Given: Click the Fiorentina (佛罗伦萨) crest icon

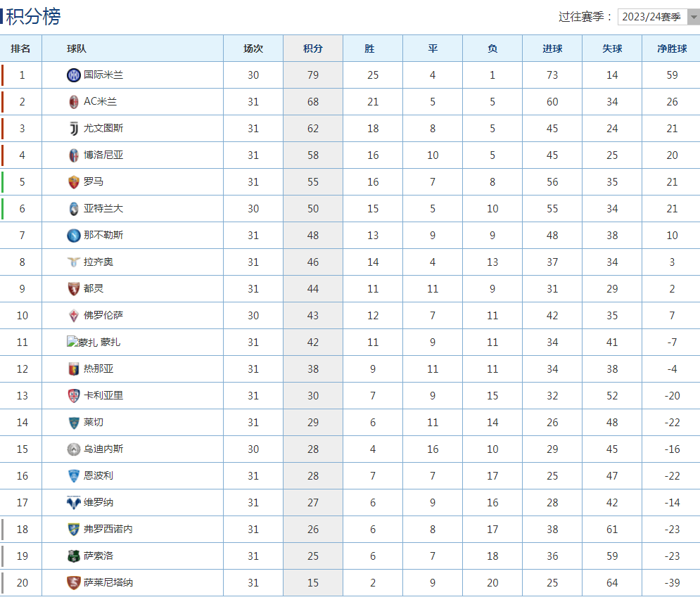Looking at the screenshot, I should click(74, 316).
